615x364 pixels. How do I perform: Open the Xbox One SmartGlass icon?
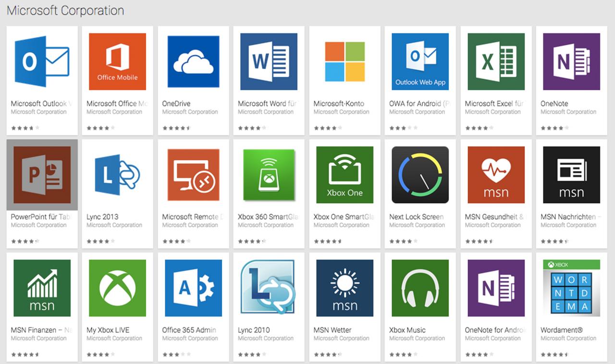(344, 175)
